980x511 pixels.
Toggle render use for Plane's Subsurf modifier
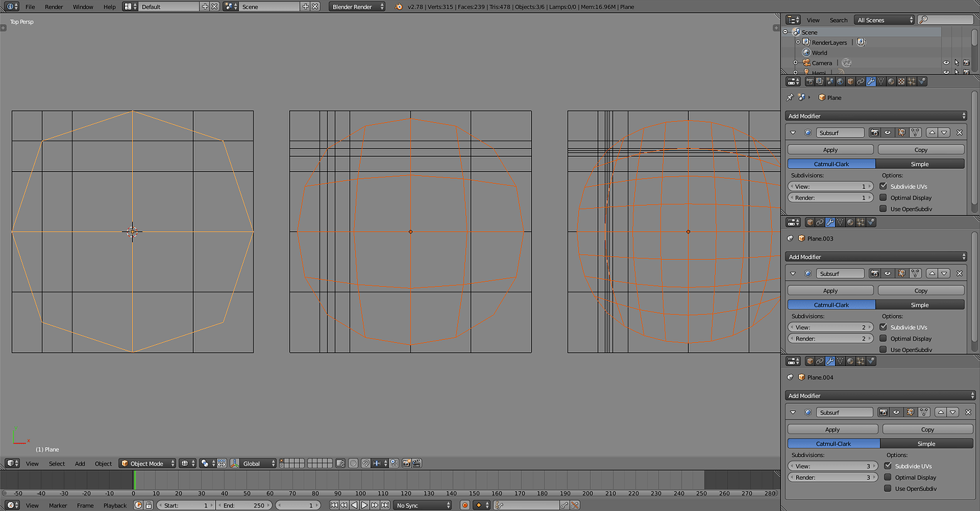click(x=875, y=133)
